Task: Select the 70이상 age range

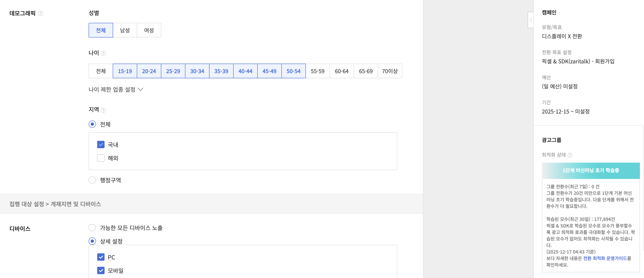Action: [390, 71]
